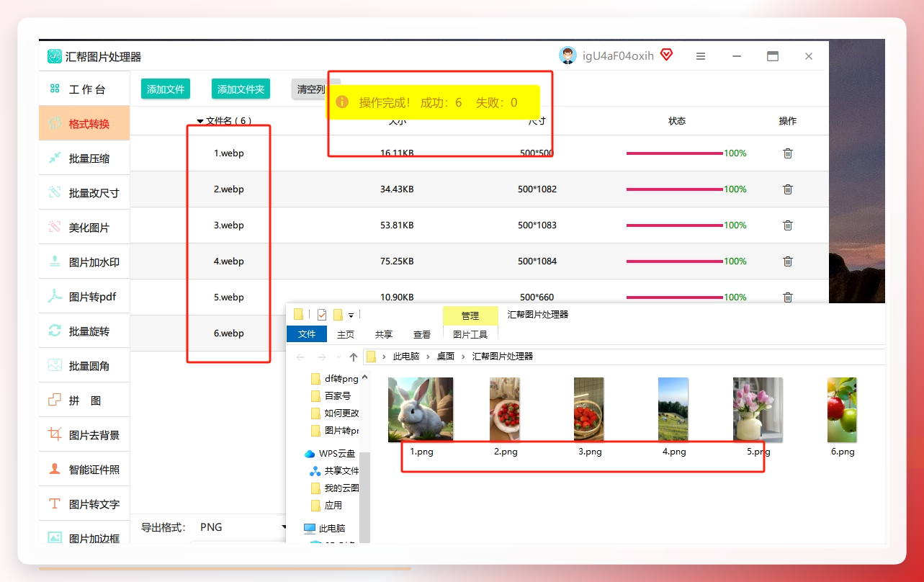Open Explorer 共享 tab
The height and width of the screenshot is (582, 924).
pos(384,334)
